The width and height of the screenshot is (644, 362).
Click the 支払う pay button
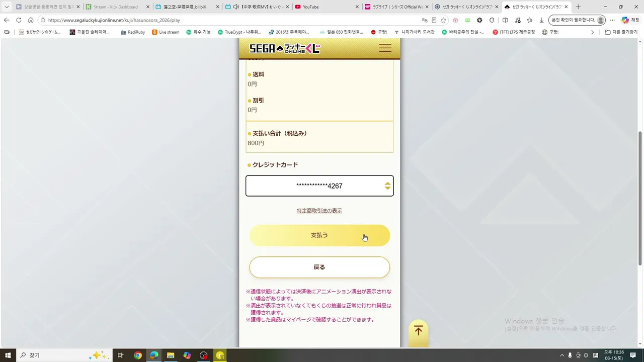click(x=319, y=235)
